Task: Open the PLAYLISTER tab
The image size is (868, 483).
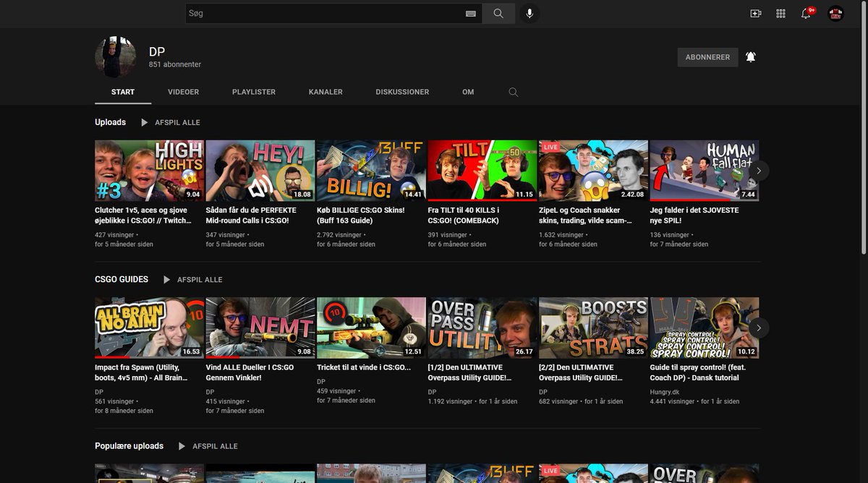Action: [x=254, y=93]
